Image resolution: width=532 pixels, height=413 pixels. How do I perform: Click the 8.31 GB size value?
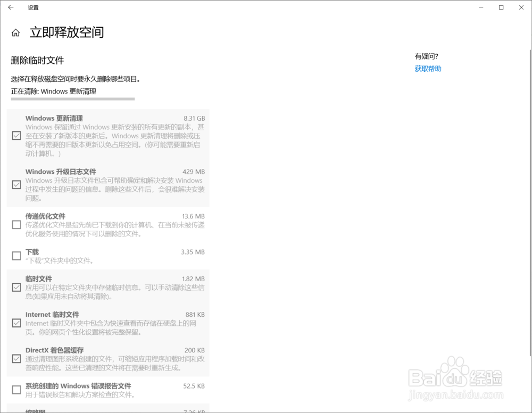194,119
